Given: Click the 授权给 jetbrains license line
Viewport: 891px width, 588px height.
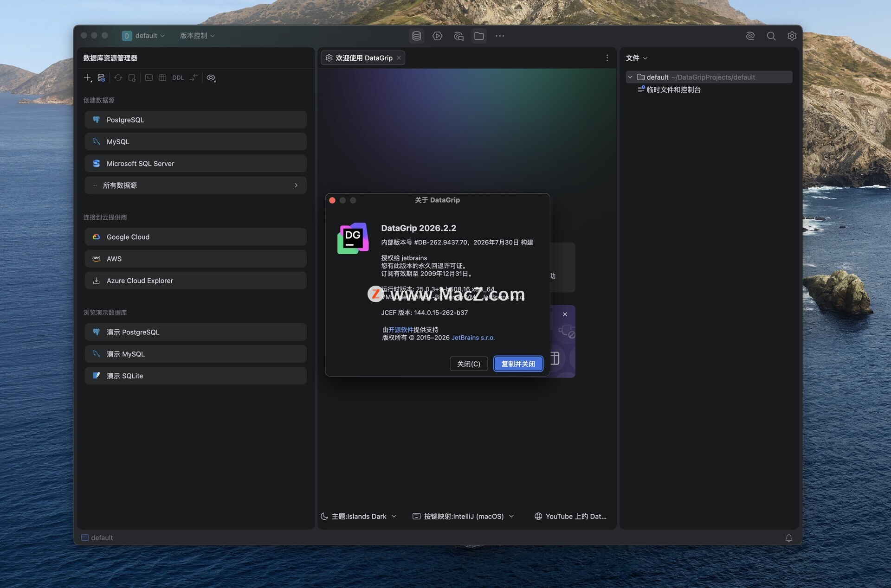Looking at the screenshot, I should click(x=404, y=258).
